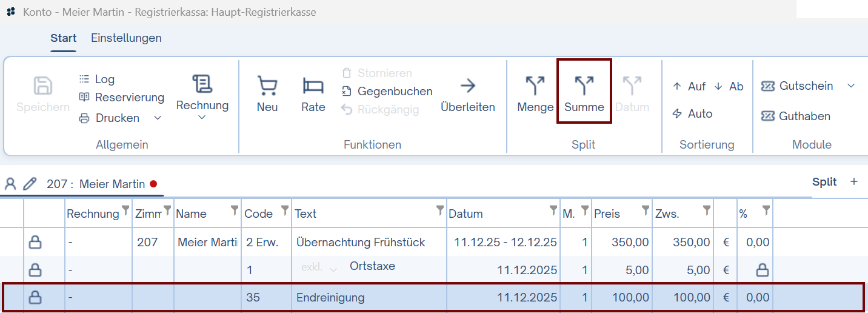Open the exkl. dropdown in Ortstaxe row
This screenshot has width=868, height=313.
(332, 269)
